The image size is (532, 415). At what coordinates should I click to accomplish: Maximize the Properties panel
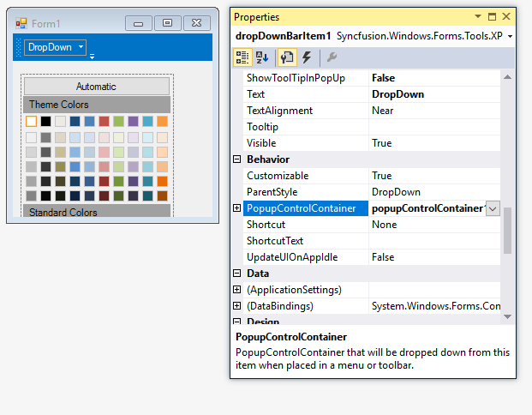click(x=492, y=16)
